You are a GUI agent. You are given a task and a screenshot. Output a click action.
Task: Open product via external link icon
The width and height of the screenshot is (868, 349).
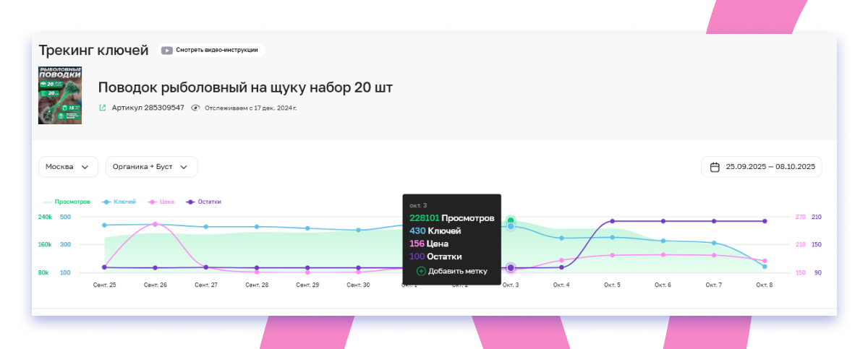103,108
